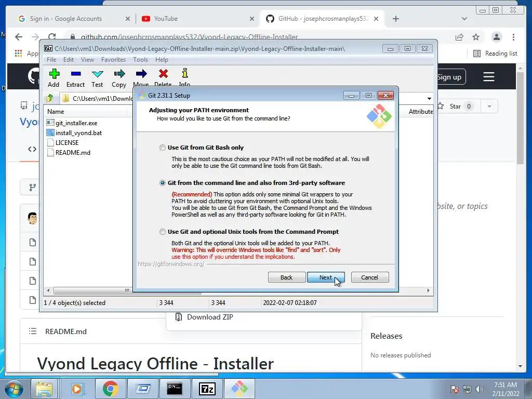Open the Edit menu in 7-Zip
This screenshot has width=532, height=399.
point(68,60)
